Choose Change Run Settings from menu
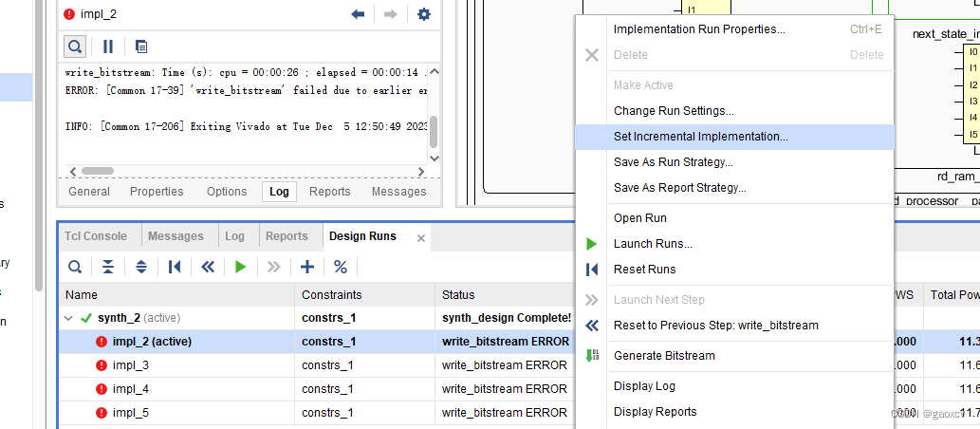The height and width of the screenshot is (429, 980). tap(734, 111)
